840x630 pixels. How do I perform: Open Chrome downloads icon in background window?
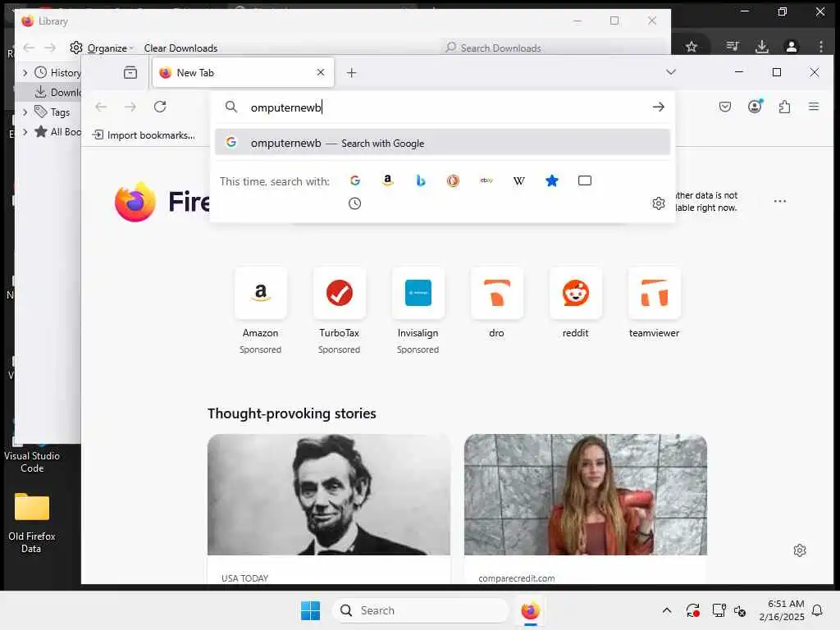click(762, 47)
